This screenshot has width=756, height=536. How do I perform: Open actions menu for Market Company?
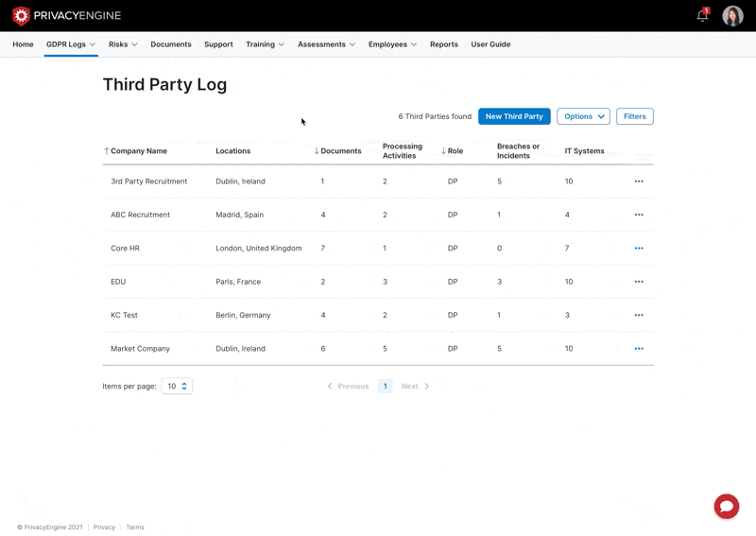(x=639, y=348)
